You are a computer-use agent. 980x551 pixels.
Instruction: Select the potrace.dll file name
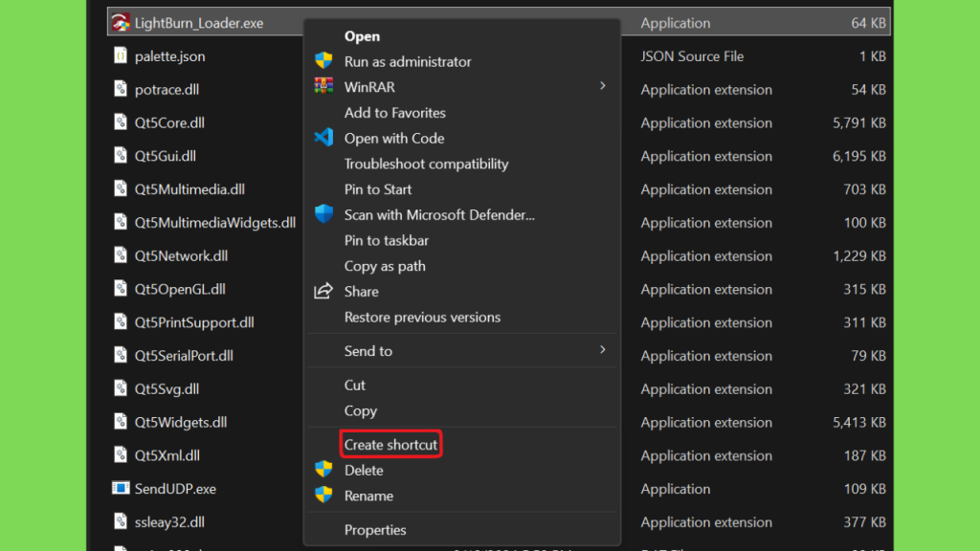click(x=167, y=89)
